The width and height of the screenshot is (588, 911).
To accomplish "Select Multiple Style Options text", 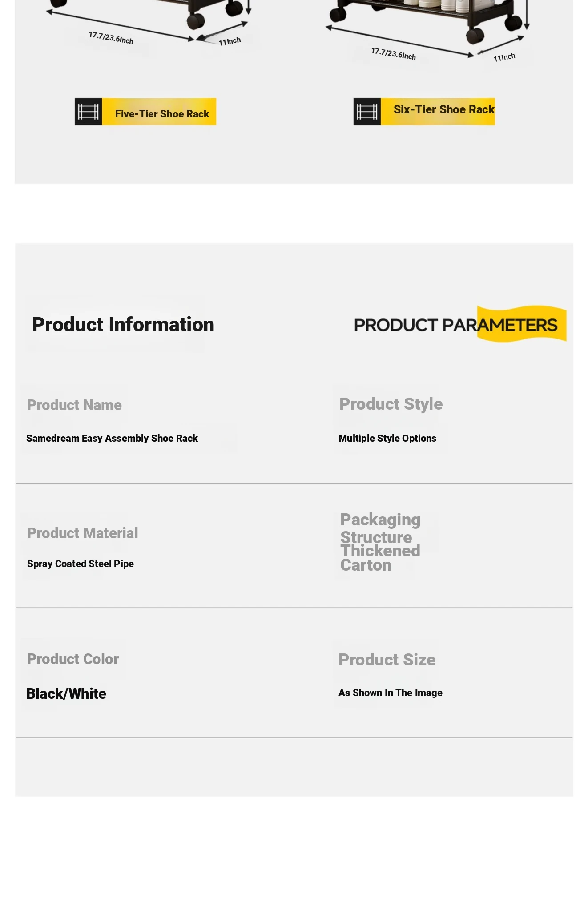I will tap(387, 439).
